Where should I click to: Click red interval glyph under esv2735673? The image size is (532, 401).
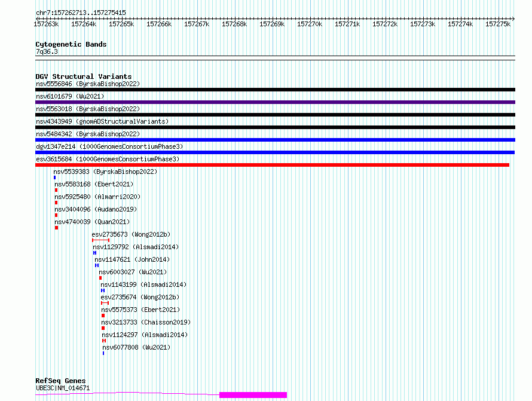tap(101, 240)
